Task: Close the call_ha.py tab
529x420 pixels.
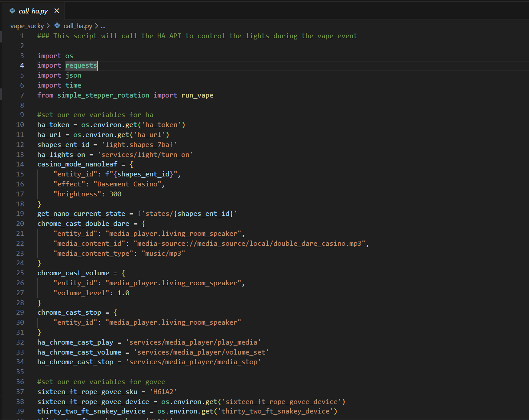Action: tap(57, 11)
